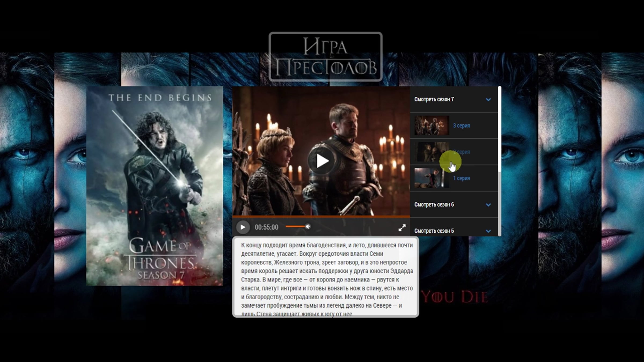Viewport: 644px width, 362px height.
Task: Click the series description text box
Action: (x=325, y=277)
